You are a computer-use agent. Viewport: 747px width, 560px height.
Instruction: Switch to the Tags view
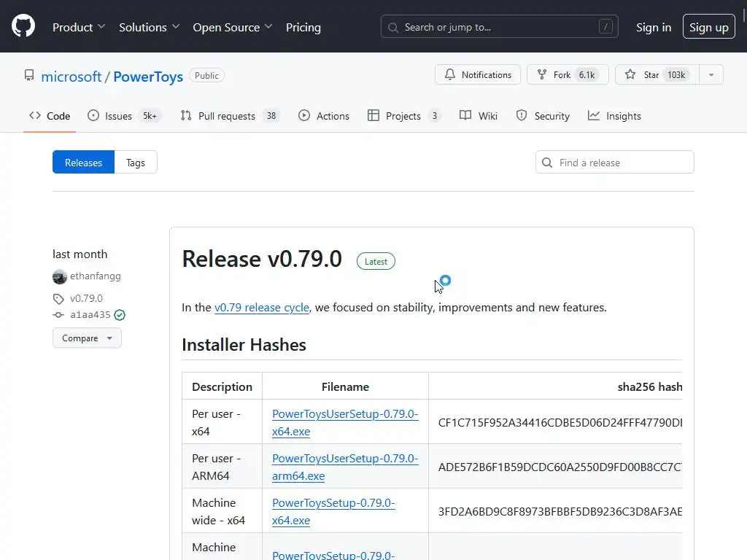(136, 162)
